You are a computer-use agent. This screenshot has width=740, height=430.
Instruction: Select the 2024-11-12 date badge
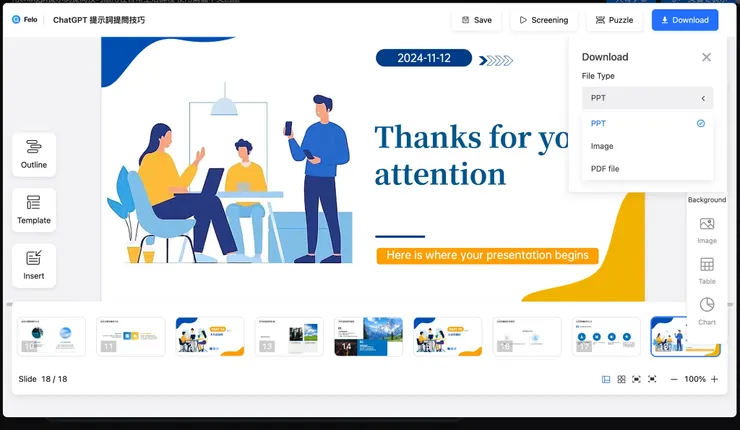424,58
